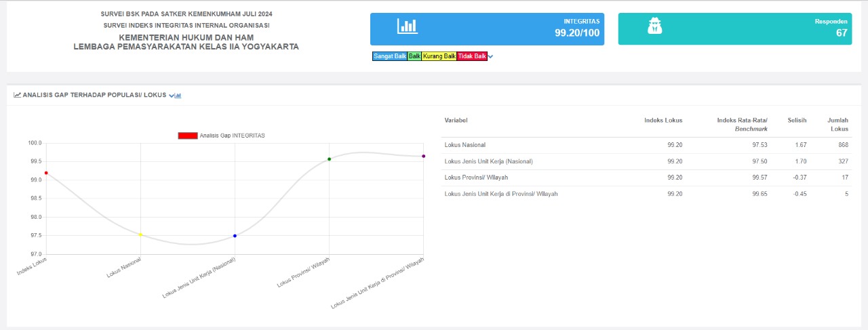Click the benchmark value 99.65
This screenshot has width=868, height=330.
click(759, 194)
